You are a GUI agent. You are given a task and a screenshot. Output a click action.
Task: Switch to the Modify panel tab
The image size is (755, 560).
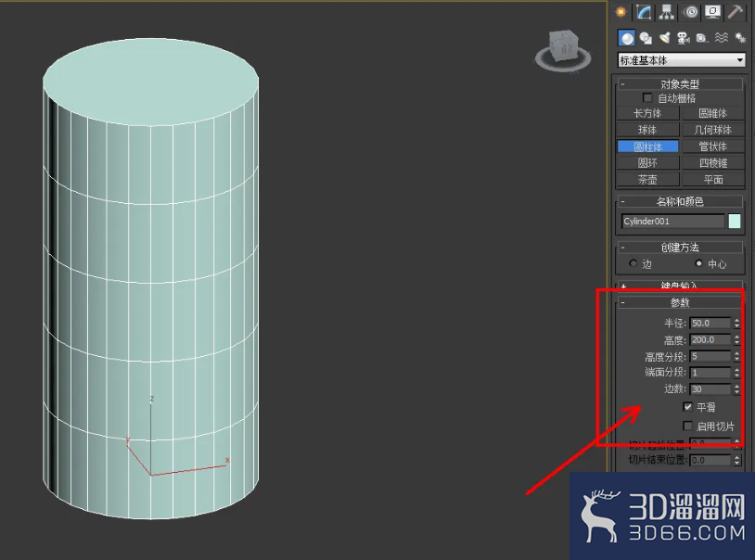[644, 12]
